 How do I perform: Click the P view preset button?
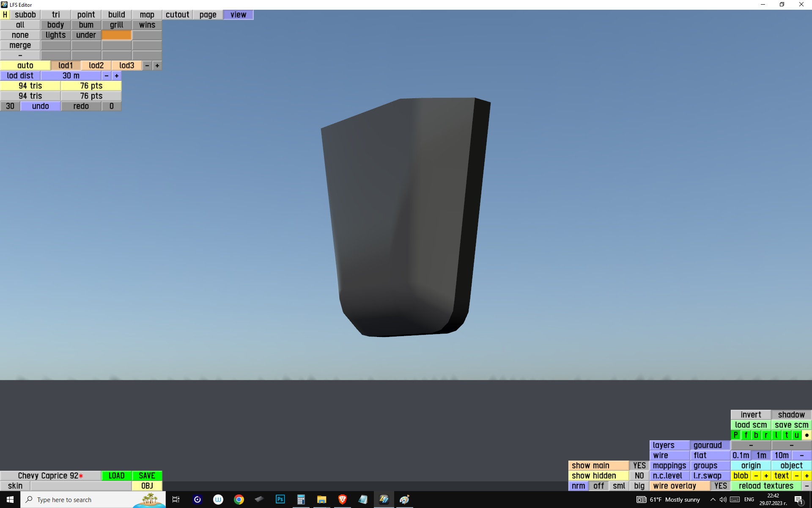(x=735, y=435)
